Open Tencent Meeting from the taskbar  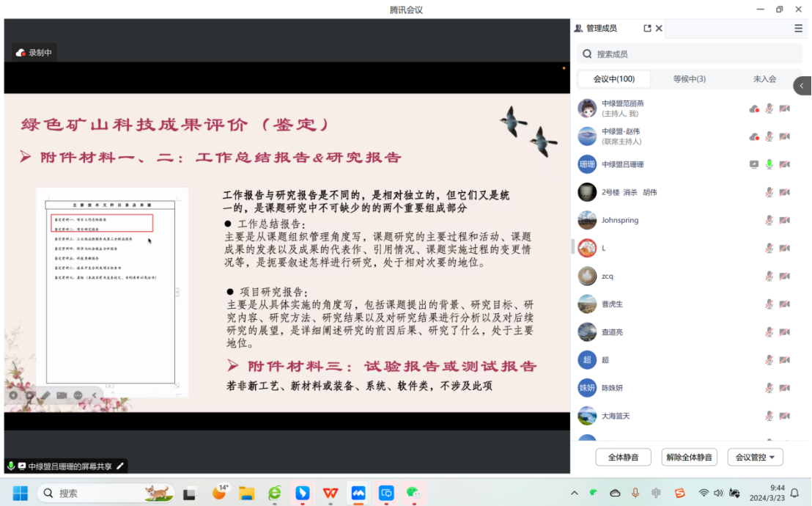pos(358,494)
